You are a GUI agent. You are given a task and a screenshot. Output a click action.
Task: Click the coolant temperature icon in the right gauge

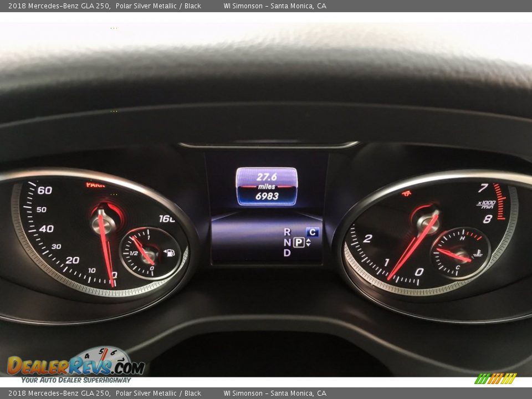click(x=478, y=253)
